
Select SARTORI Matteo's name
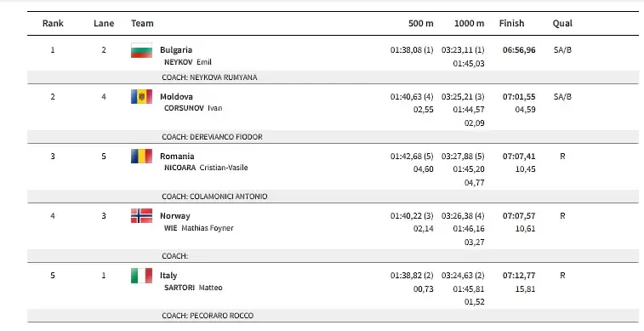(x=193, y=288)
